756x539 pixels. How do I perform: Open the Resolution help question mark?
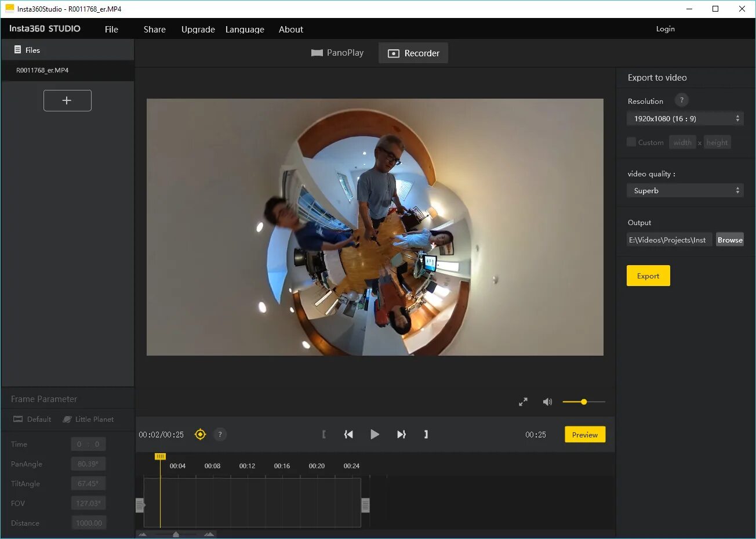(682, 100)
